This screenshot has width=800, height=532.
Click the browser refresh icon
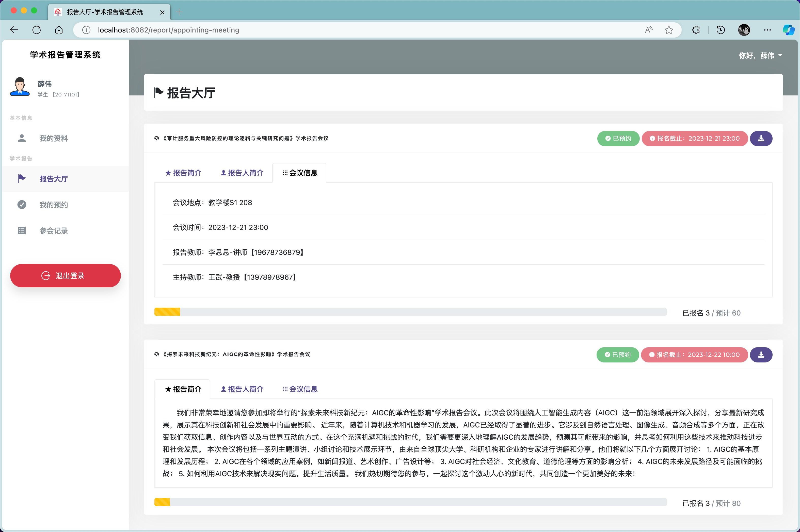coord(37,30)
